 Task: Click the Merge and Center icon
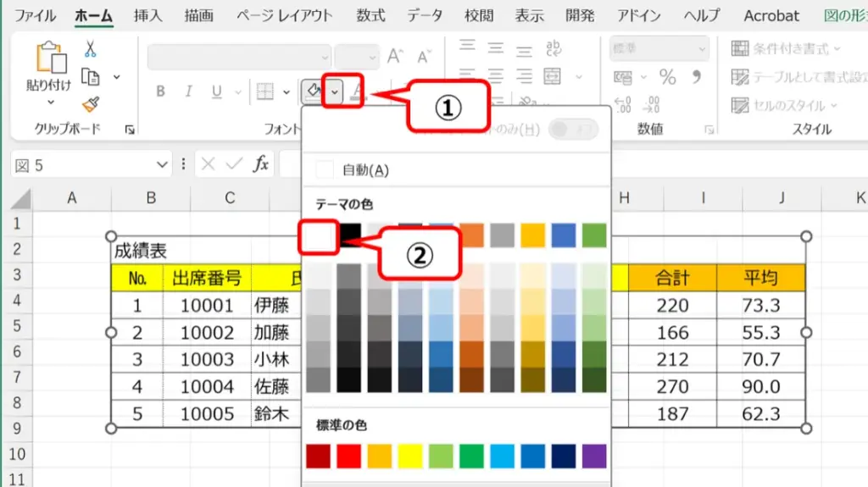552,76
